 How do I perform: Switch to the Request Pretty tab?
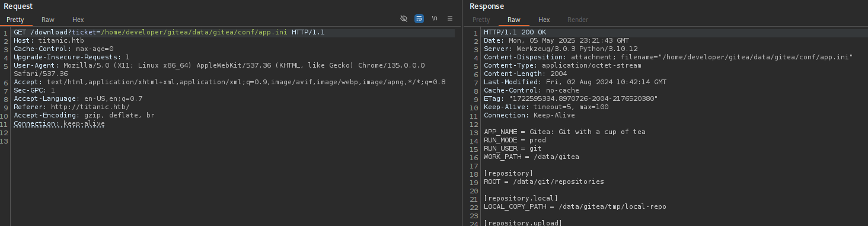pyautogui.click(x=15, y=20)
